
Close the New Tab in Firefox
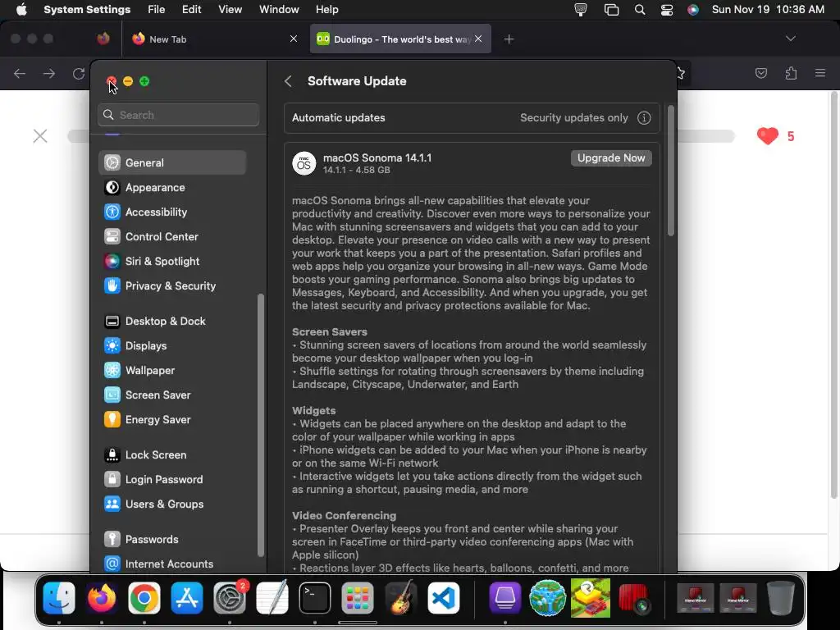click(x=294, y=39)
